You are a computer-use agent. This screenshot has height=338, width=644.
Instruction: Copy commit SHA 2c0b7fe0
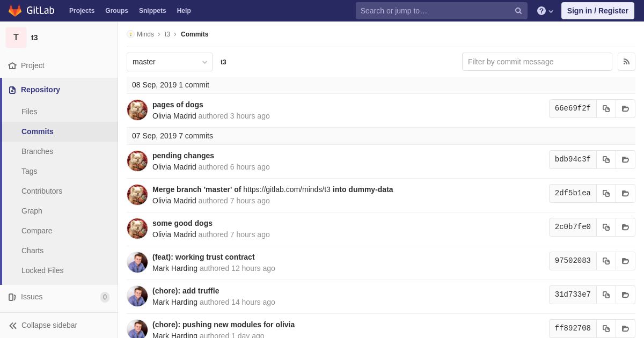(606, 227)
